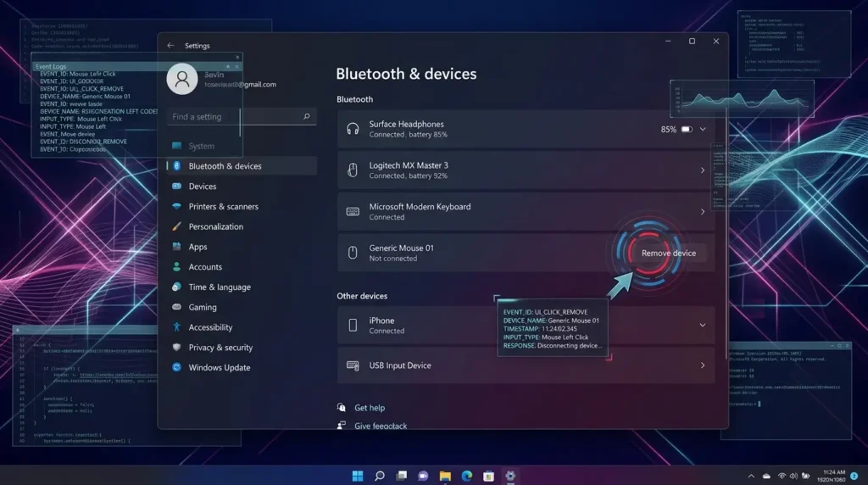Screen dimensions: 868x485
Task: Open the Windows Start menu
Action: click(358, 476)
